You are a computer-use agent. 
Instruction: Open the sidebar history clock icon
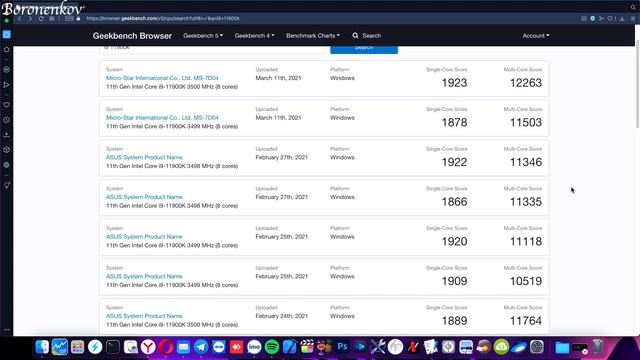(x=7, y=120)
